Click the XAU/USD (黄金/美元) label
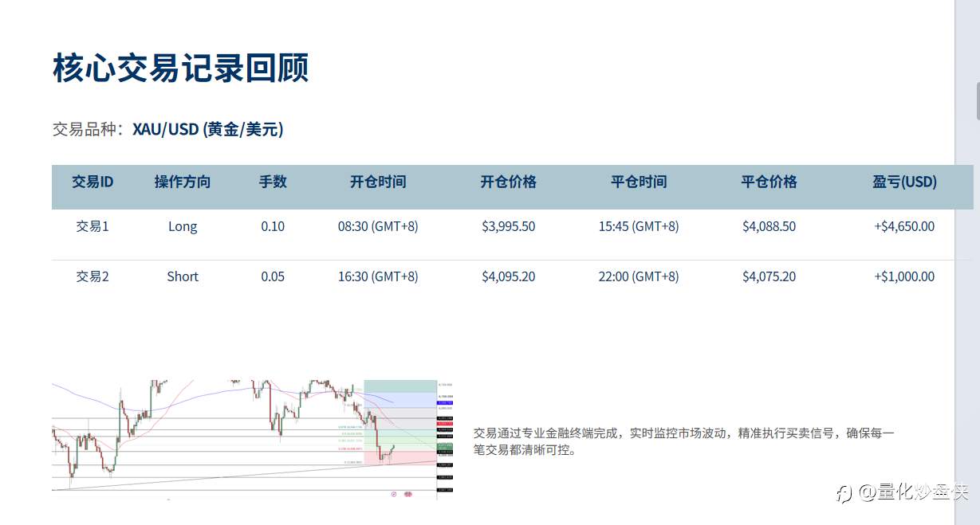This screenshot has height=525, width=980. point(208,129)
